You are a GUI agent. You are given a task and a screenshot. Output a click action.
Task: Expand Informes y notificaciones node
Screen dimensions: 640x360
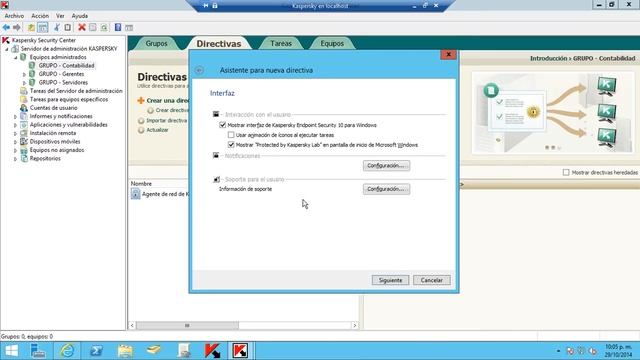pos(16,117)
